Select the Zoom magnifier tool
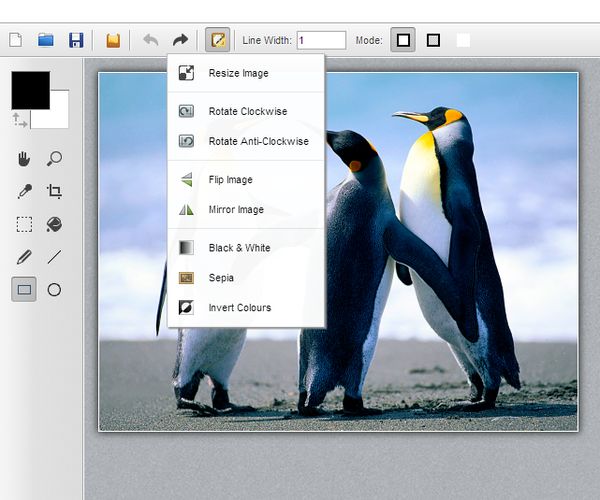 55,158
